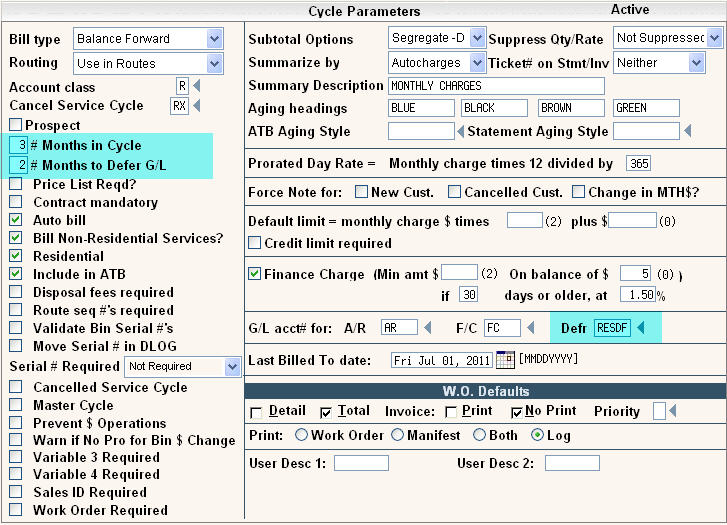Open lookup arrow for A/R G/L account
This screenshot has height=525, width=727.
(x=427, y=328)
